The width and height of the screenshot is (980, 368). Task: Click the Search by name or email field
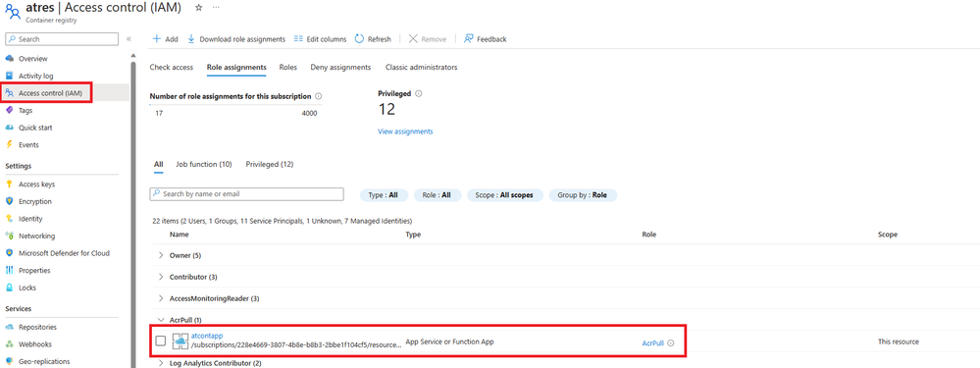point(247,194)
